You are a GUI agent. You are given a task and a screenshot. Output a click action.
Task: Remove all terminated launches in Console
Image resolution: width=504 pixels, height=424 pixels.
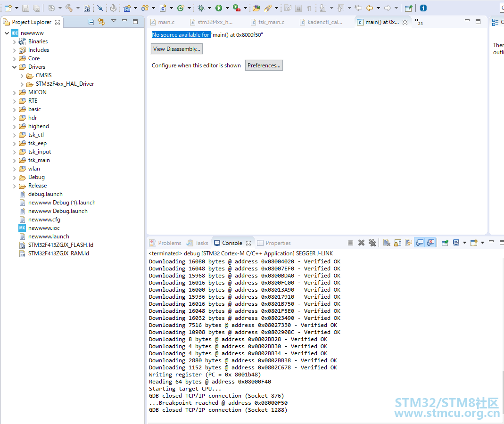[372, 243]
